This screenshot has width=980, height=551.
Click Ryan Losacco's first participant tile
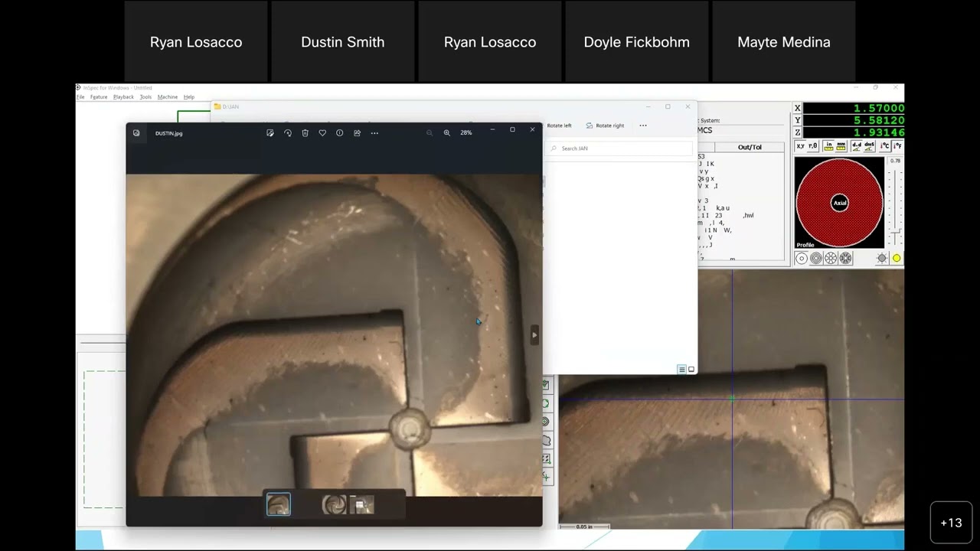196,41
